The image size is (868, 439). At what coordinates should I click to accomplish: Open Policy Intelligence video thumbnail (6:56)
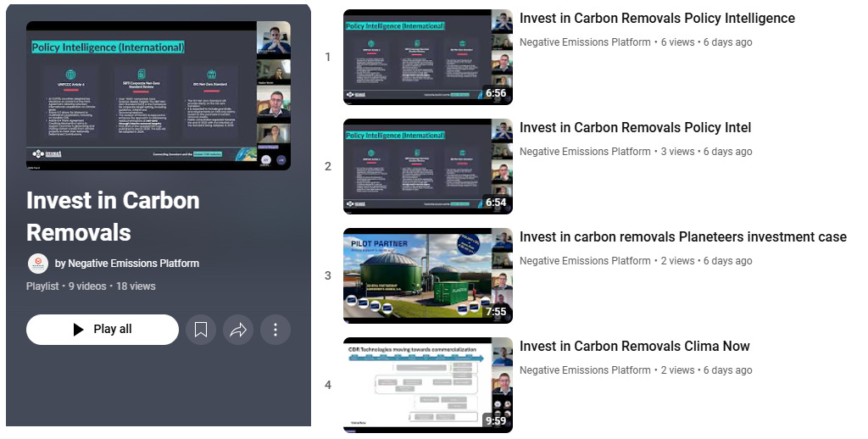coord(428,57)
